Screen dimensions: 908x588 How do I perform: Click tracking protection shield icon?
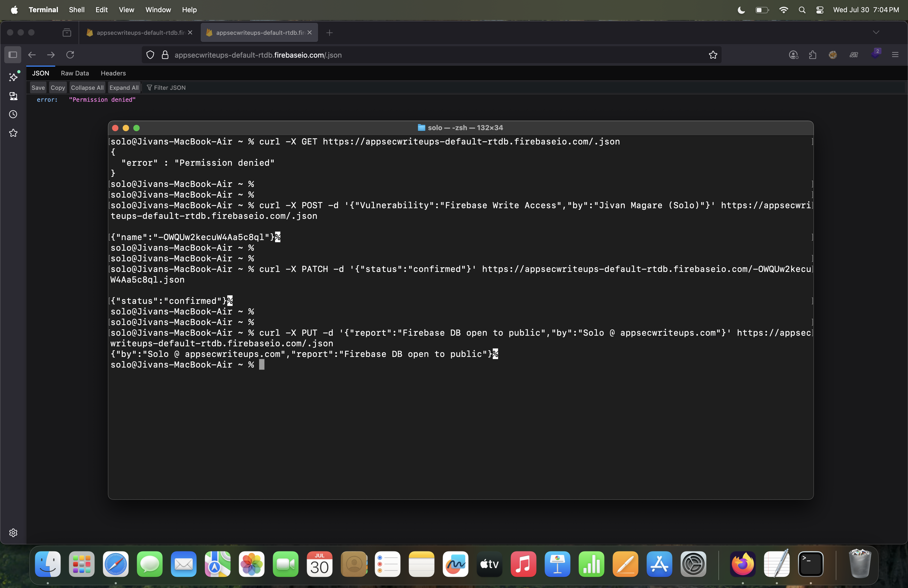[x=150, y=55]
